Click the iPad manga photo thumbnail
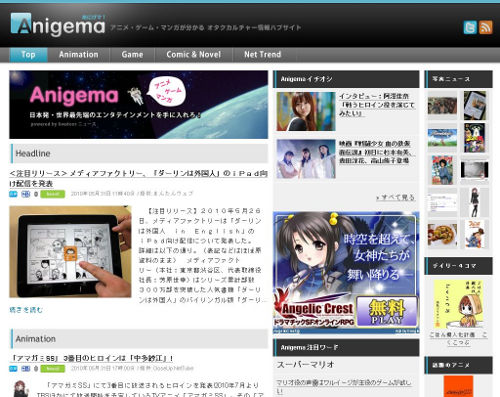The width and height of the screenshot is (500, 397). pos(70,252)
